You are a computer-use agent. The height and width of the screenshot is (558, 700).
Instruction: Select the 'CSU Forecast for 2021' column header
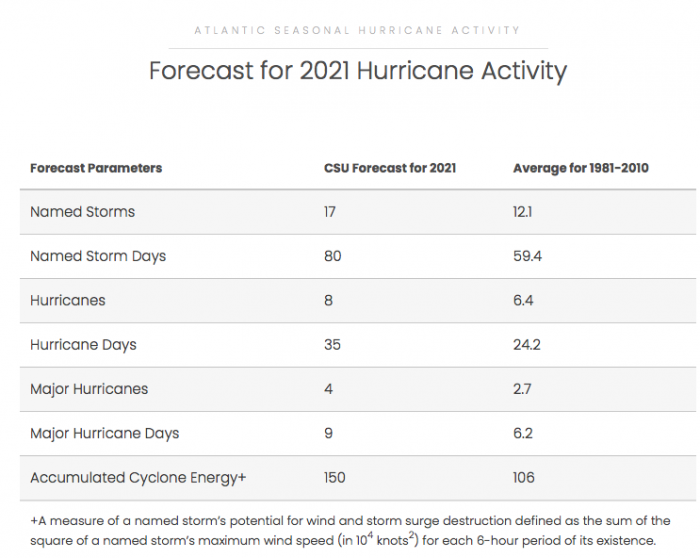click(x=390, y=168)
